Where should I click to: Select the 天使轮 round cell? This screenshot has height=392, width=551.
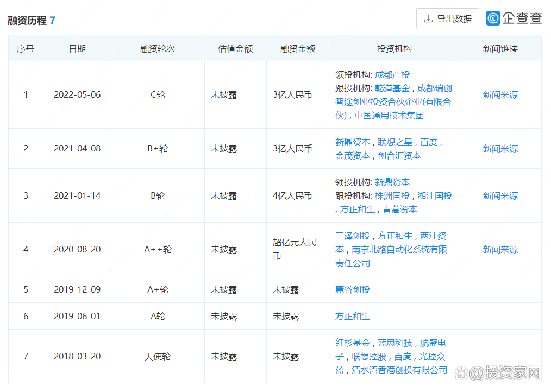point(158,357)
